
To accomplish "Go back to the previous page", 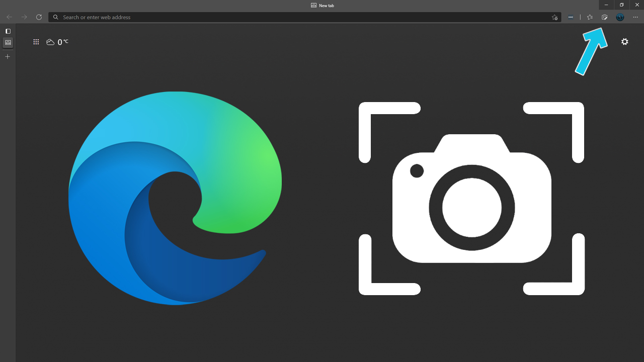I will pyautogui.click(x=9, y=17).
